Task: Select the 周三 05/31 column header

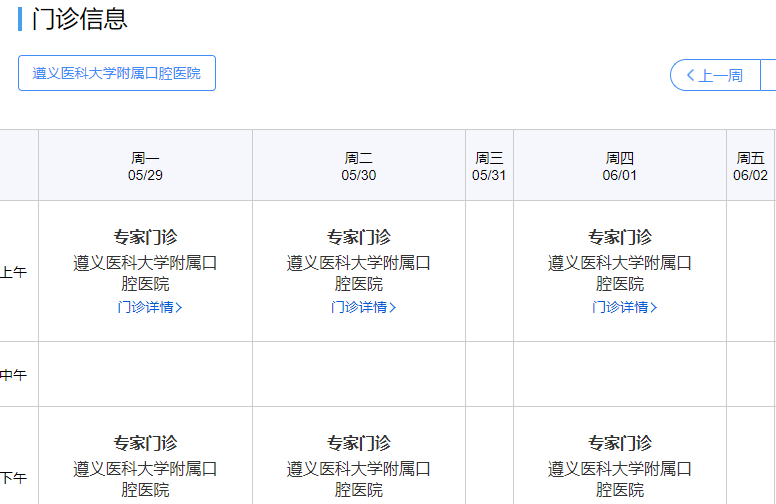Action: [x=489, y=166]
